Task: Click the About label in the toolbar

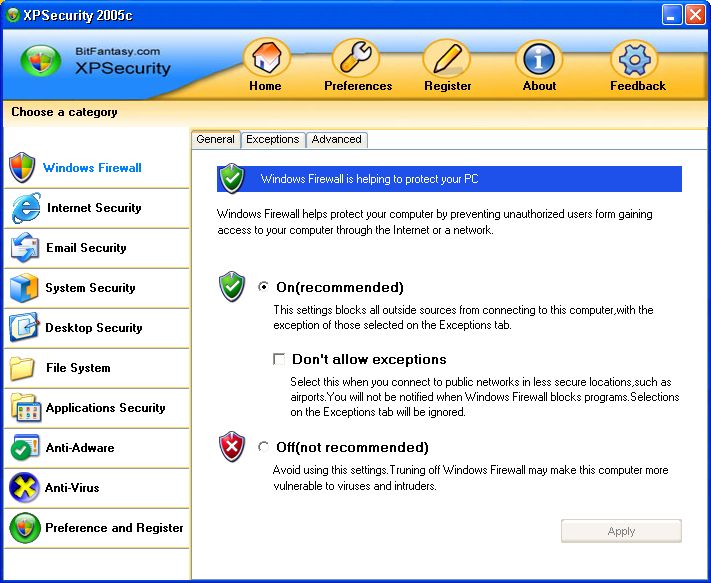Action: (x=539, y=86)
